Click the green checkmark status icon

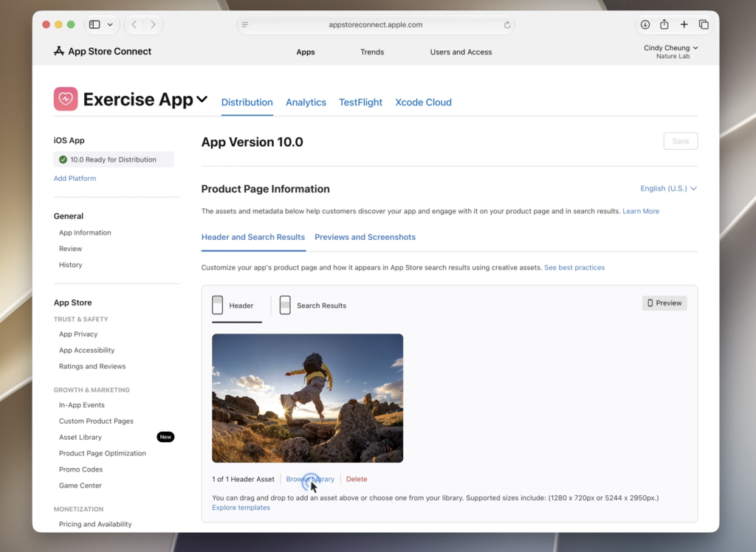63,159
